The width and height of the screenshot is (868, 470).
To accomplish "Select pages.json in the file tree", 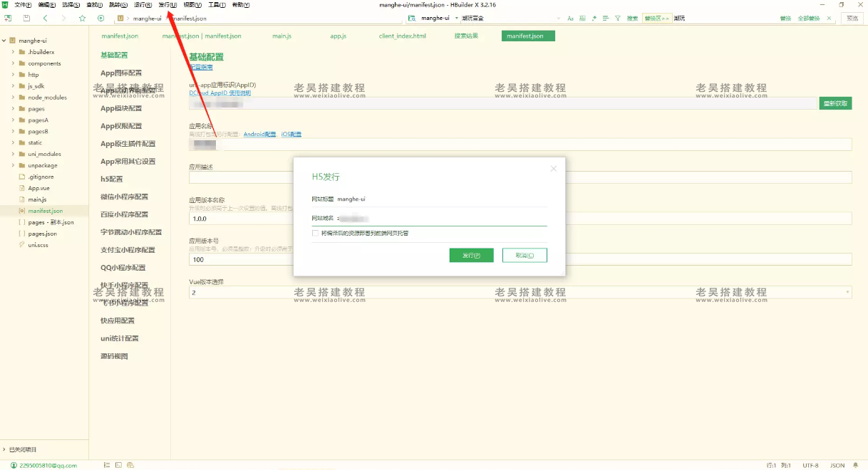I will [42, 234].
